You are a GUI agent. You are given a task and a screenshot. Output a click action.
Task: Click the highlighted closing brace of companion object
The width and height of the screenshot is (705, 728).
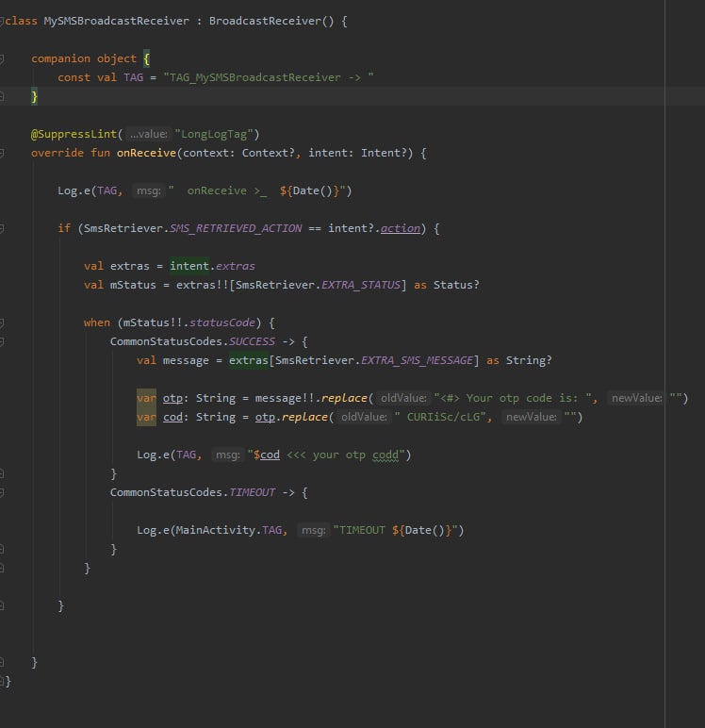34,96
